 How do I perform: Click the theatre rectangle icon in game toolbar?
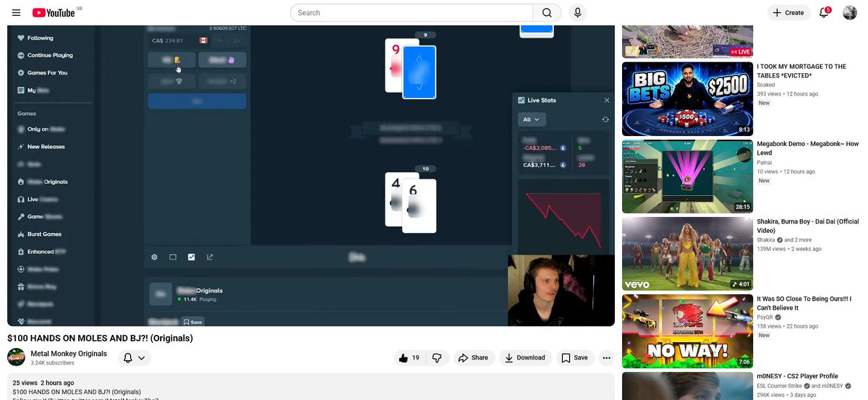click(x=173, y=257)
